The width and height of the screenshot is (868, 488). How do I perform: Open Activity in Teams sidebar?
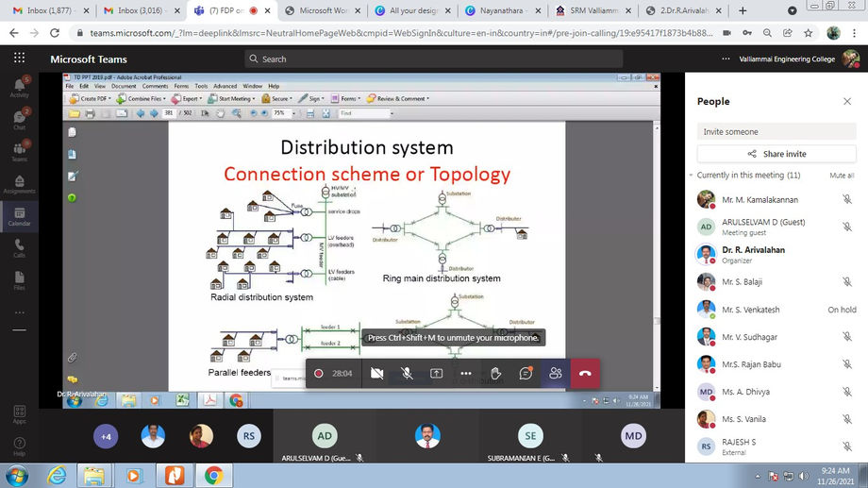(20, 88)
